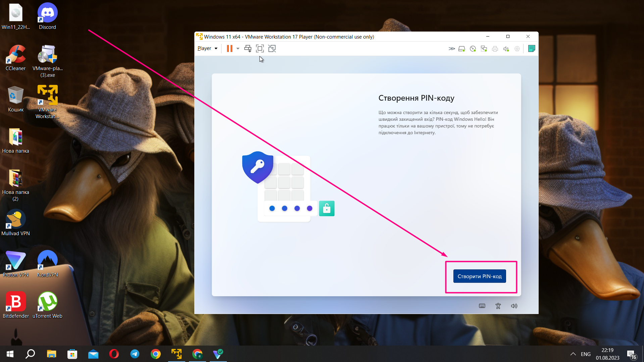
Task: Open Microsoft Store from the taskbar
Action: click(x=72, y=354)
